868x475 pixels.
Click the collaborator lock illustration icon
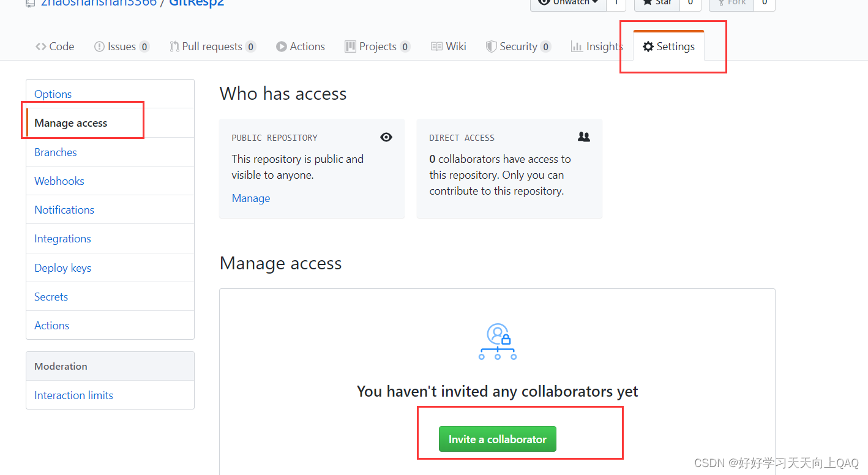[x=498, y=342]
